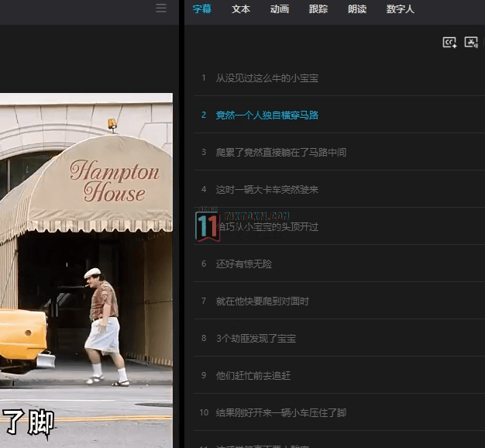Open the 跟踪 tab

[318, 9]
